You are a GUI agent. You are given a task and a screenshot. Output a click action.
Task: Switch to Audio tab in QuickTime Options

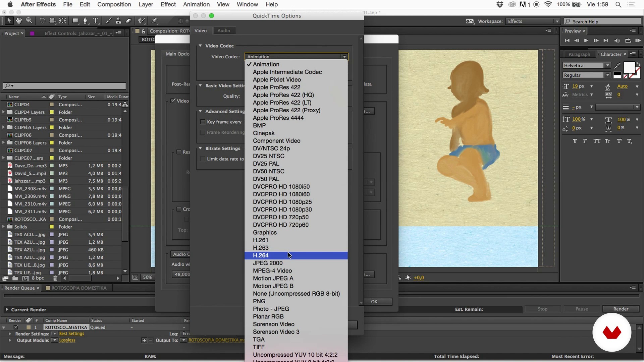tap(224, 31)
